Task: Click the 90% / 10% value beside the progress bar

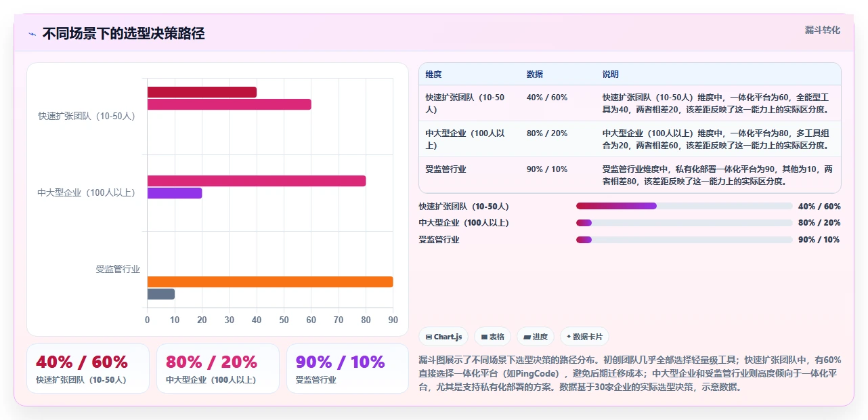Action: click(819, 240)
